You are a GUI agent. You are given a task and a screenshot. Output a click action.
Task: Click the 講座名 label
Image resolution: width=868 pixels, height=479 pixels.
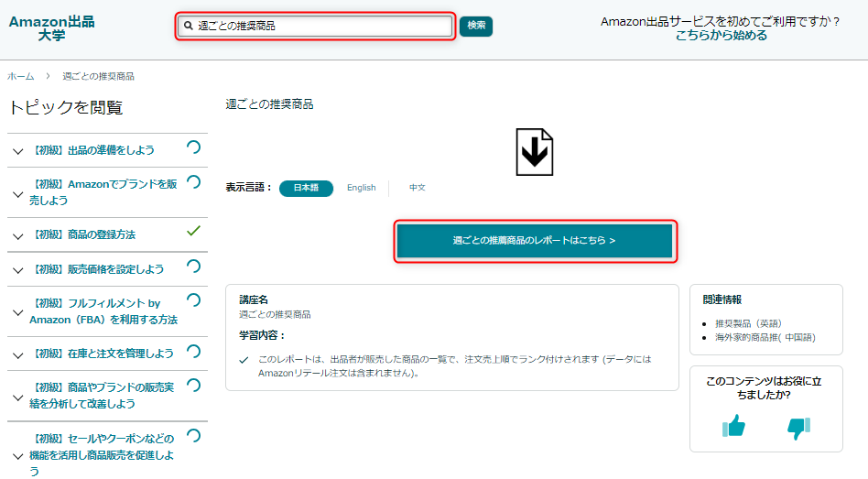coord(254,299)
